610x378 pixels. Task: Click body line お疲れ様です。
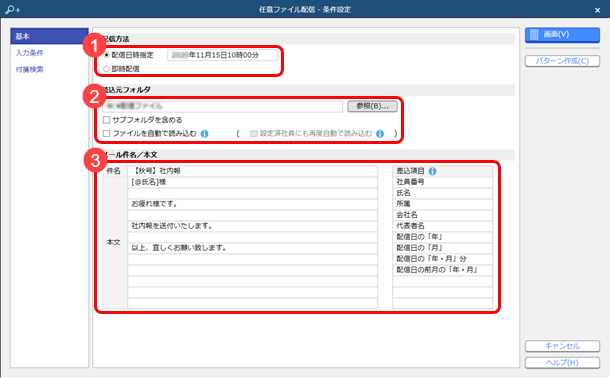(x=252, y=204)
